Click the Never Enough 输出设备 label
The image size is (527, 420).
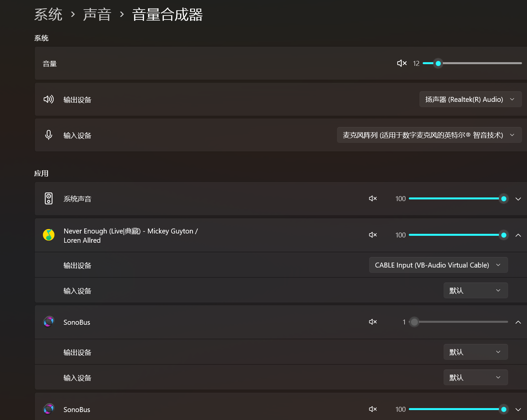(x=77, y=265)
